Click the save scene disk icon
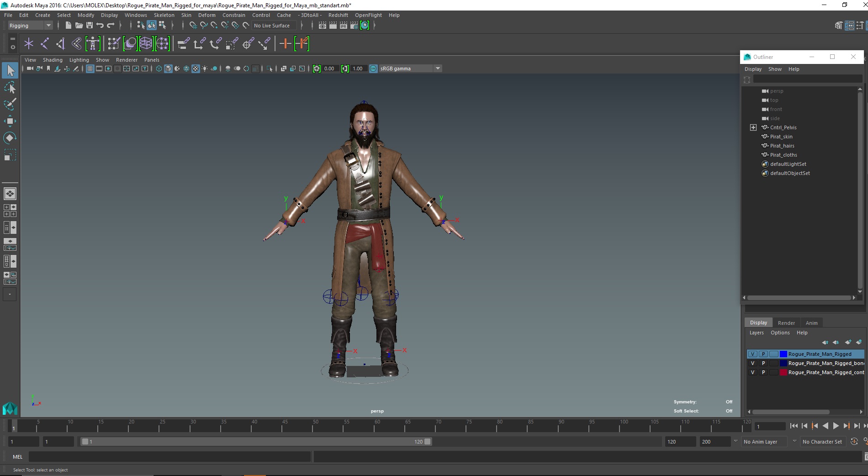The width and height of the screenshot is (868, 476). (x=90, y=26)
